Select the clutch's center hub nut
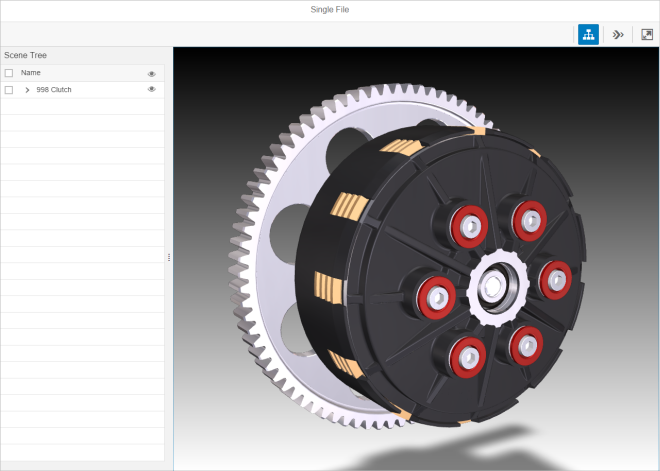660x471 pixels. click(492, 287)
